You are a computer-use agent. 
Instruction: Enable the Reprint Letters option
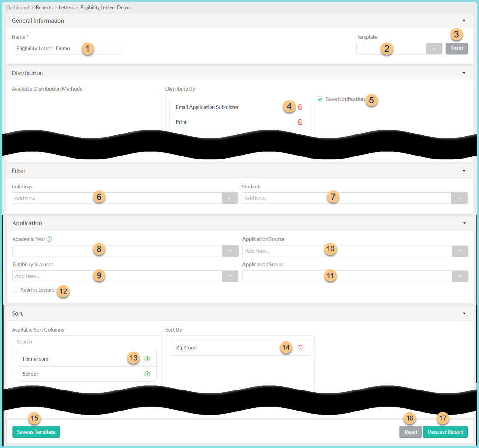click(x=14, y=289)
